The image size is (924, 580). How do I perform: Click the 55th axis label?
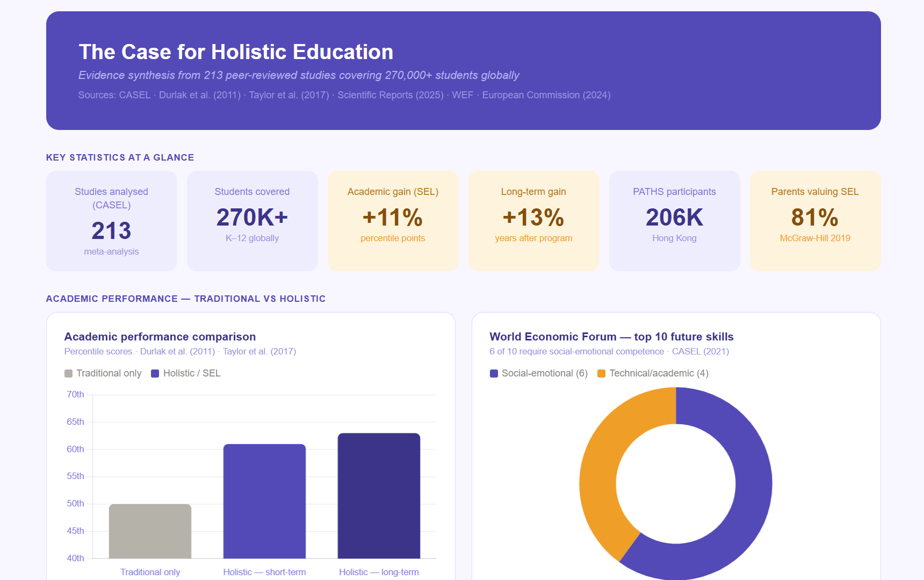(x=75, y=476)
